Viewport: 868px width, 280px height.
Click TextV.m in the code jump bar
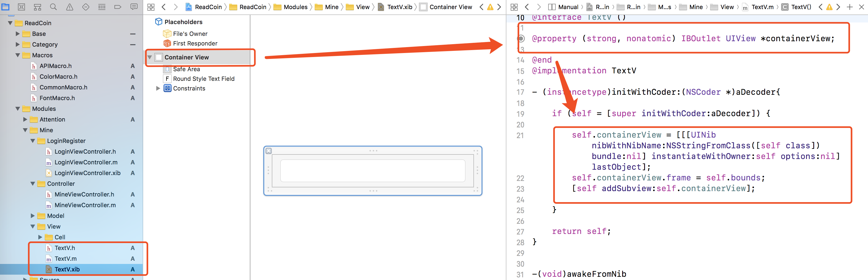(x=758, y=7)
